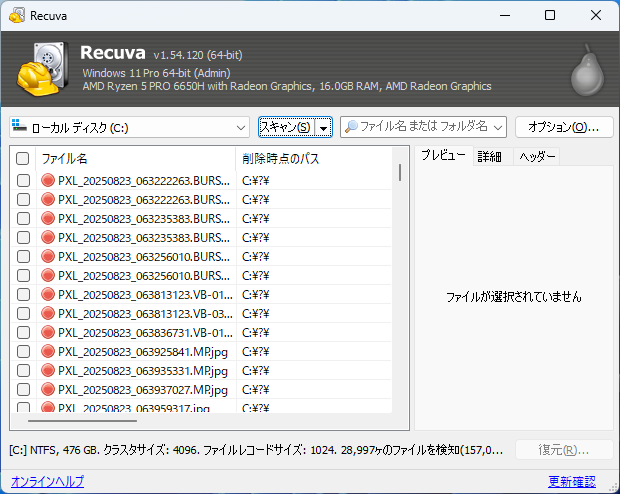Open オプション(O)... settings button
The width and height of the screenshot is (620, 494).
564,127
